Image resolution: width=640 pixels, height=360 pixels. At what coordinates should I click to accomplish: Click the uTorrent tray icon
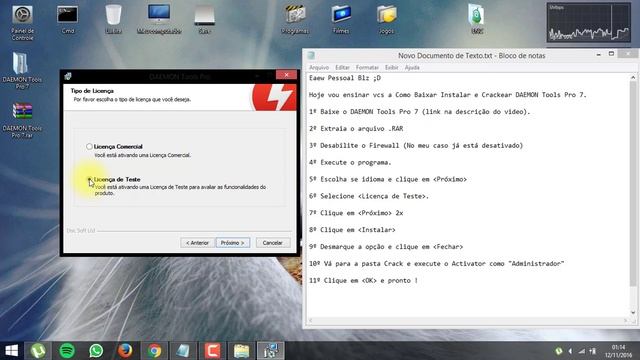click(x=559, y=351)
